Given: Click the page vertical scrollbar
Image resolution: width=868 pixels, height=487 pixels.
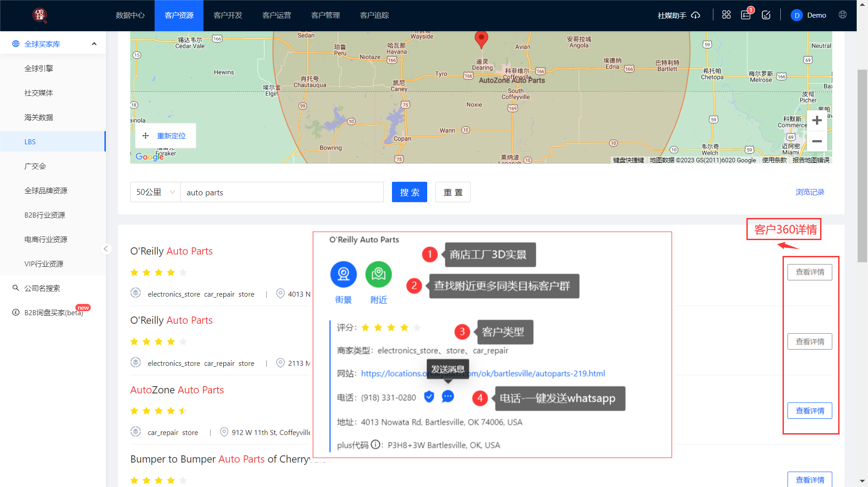Looking at the screenshot, I should tap(862, 166).
